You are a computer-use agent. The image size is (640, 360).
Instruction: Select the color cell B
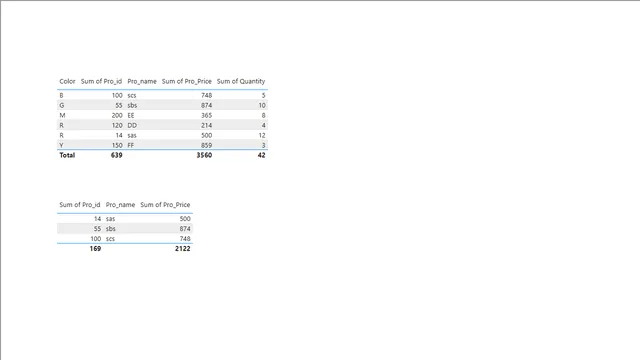61,95
